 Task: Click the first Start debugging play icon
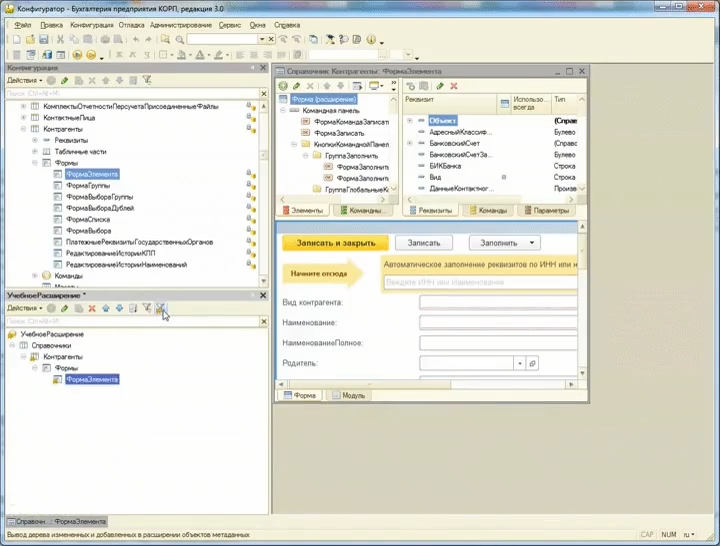[x=77, y=55]
